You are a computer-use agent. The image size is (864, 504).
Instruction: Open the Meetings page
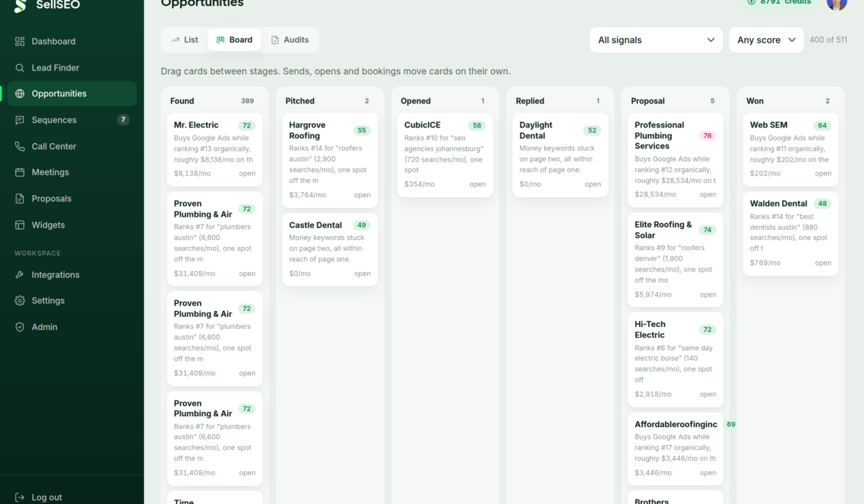tap(72, 172)
